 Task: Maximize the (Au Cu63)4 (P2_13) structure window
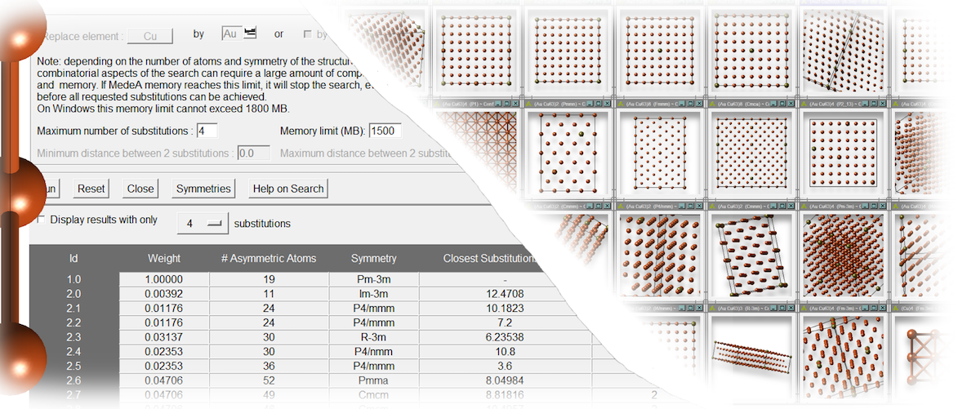point(874,104)
